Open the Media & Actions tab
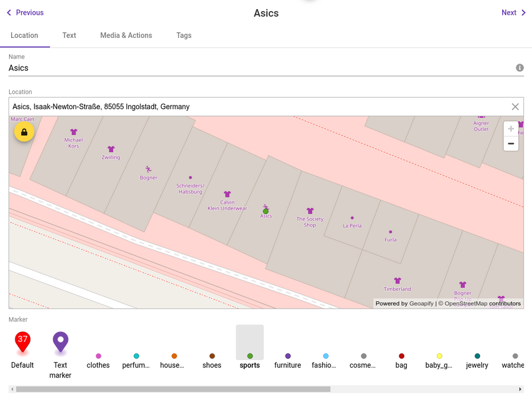532x400 pixels. pos(126,35)
